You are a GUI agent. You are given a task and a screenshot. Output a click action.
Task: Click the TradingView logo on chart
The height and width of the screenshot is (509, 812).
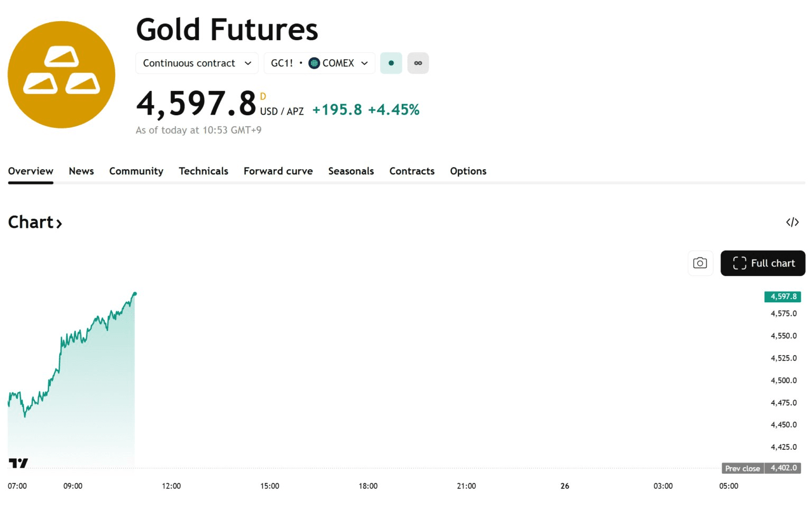(x=19, y=463)
